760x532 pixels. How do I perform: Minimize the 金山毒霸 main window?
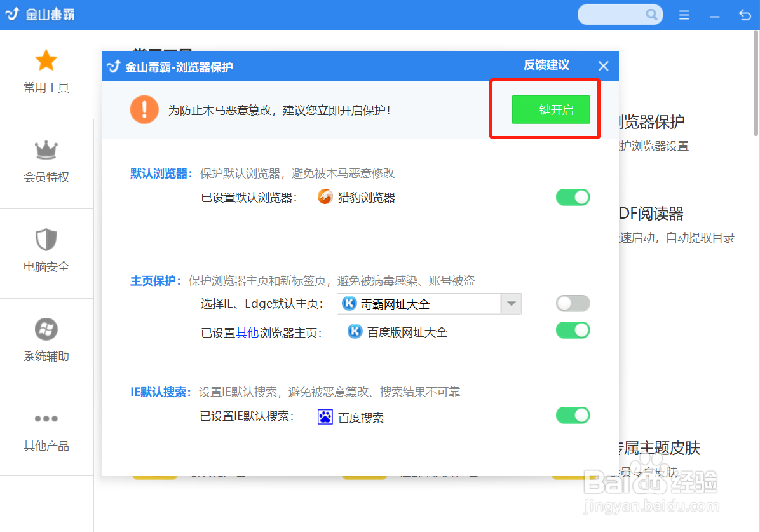click(714, 16)
